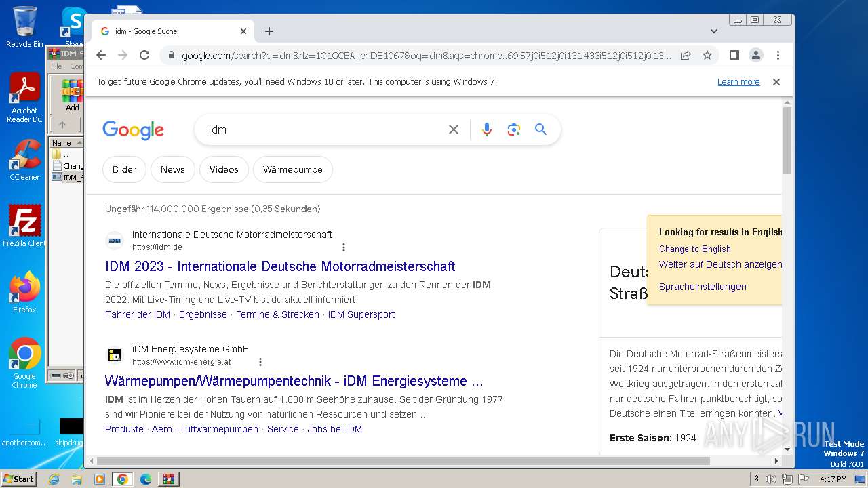This screenshot has width=868, height=488.
Task: Open Windows Media Player from taskbar
Action: [x=99, y=479]
